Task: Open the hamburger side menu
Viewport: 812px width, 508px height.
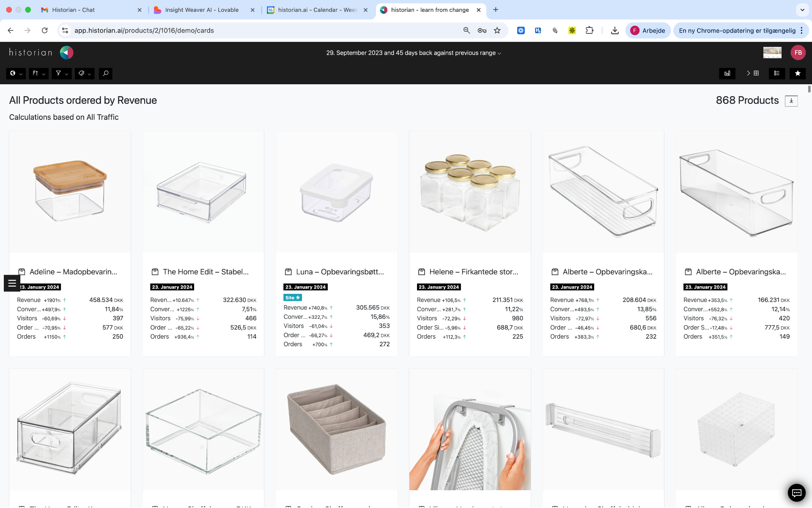Action: 12,283
